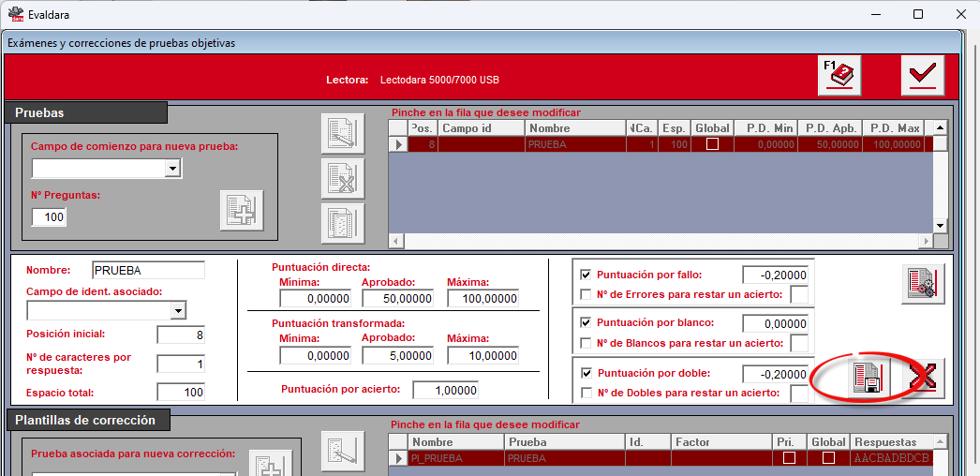The image size is (980, 476).
Task: Click the Puntuación directa Máxima field
Action: [483, 299]
